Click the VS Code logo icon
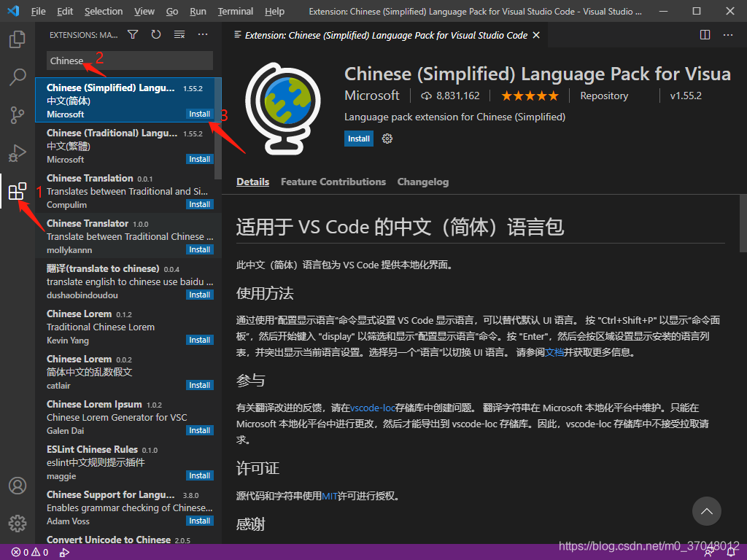Image resolution: width=747 pixels, height=560 pixels. 13,11
